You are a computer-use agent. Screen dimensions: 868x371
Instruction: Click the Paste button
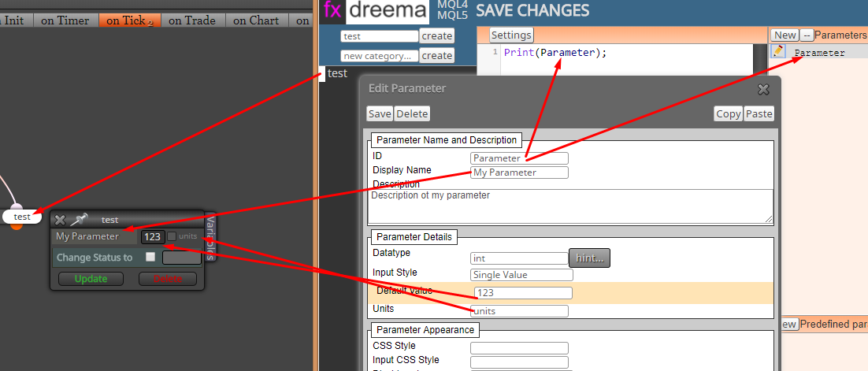759,113
